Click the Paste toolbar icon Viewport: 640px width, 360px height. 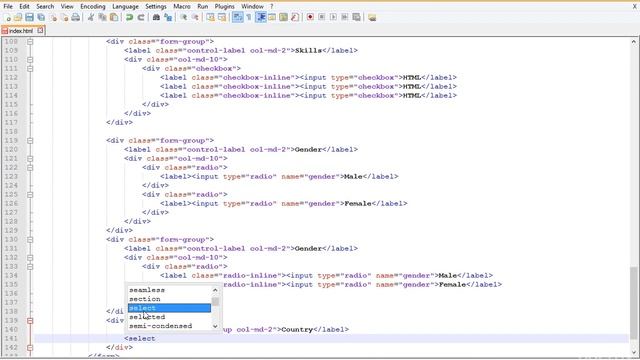(114, 18)
